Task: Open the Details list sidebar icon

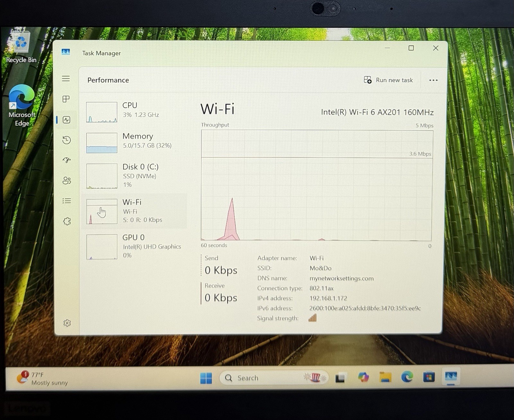Action: [x=67, y=201]
